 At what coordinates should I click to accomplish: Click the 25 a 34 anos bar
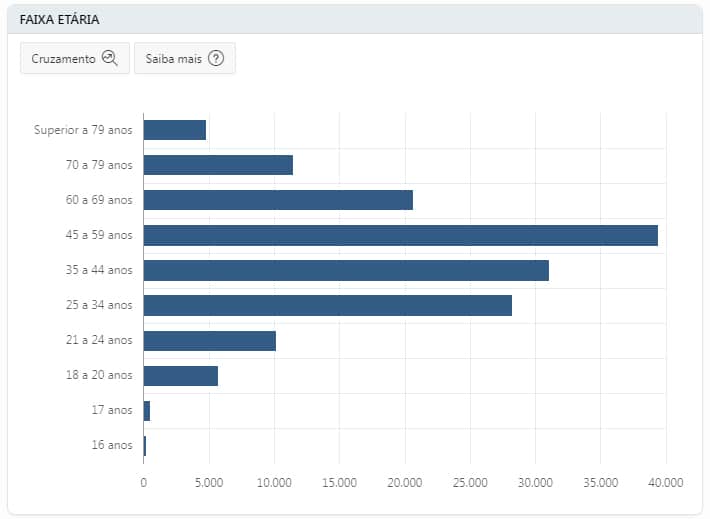point(327,305)
